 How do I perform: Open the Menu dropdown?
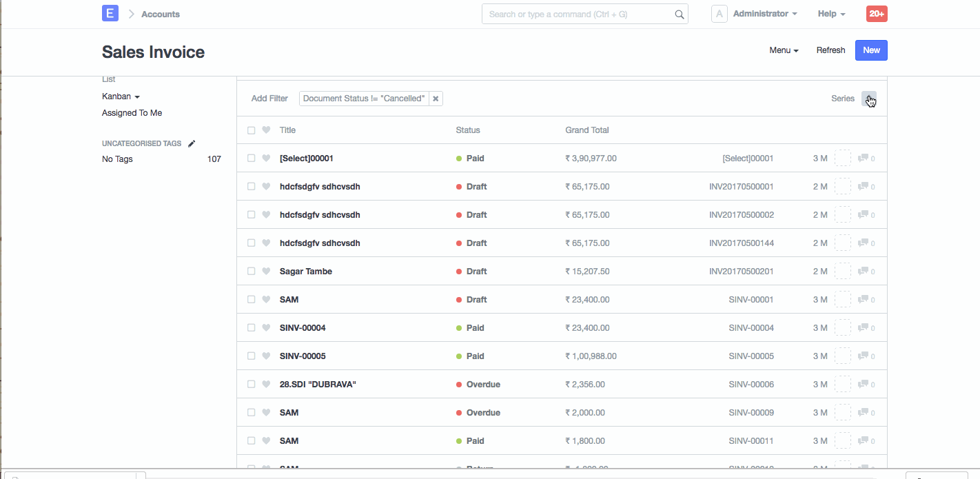[x=783, y=50]
